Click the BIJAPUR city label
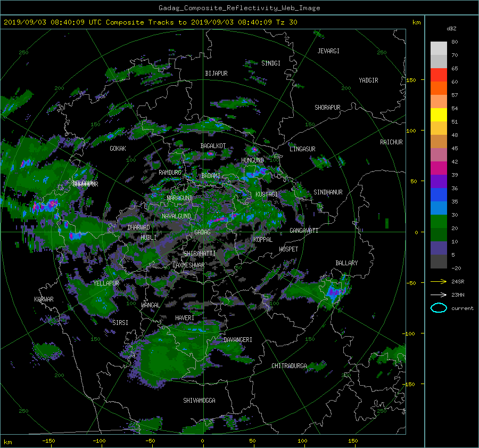The width and height of the screenshot is (479, 448). (216, 74)
